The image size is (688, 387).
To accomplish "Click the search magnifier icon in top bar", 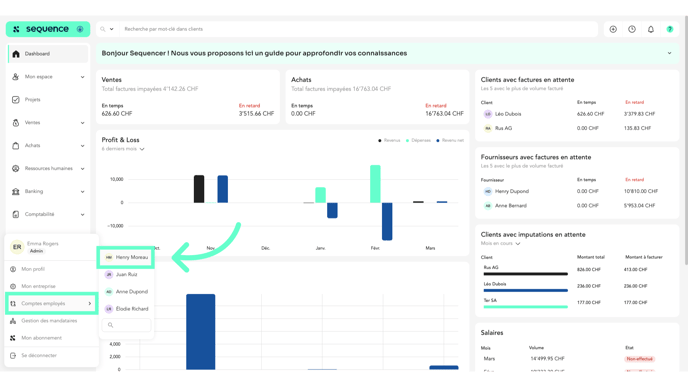I will [103, 29].
